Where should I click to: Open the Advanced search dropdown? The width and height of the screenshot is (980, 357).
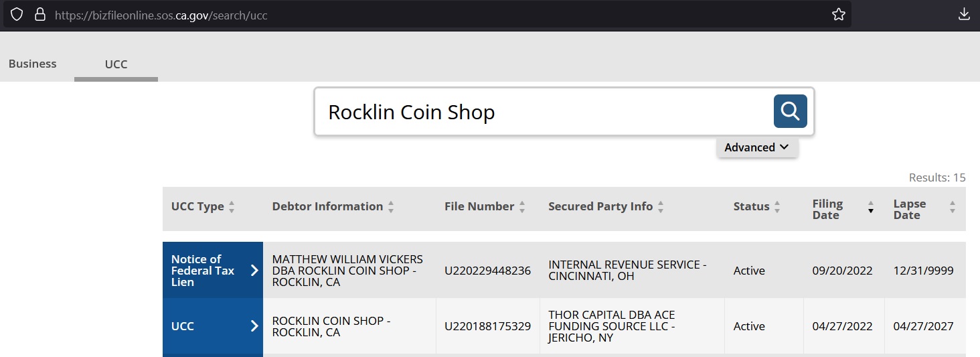pyautogui.click(x=757, y=147)
